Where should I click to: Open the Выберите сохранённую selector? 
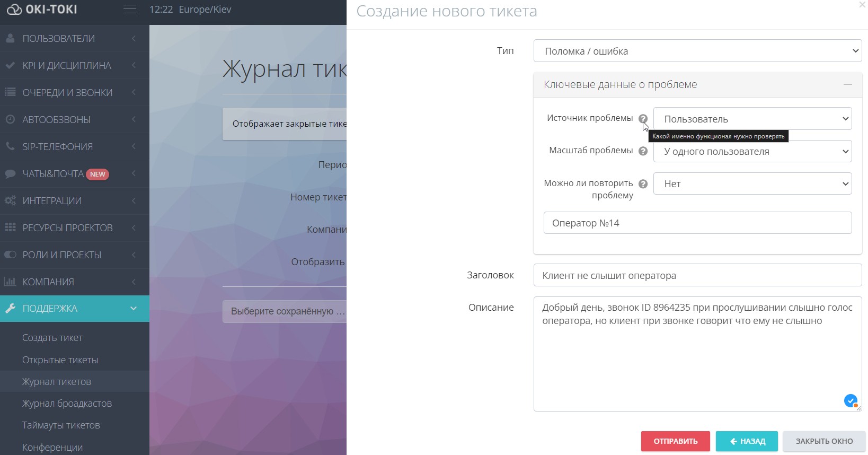click(x=285, y=311)
